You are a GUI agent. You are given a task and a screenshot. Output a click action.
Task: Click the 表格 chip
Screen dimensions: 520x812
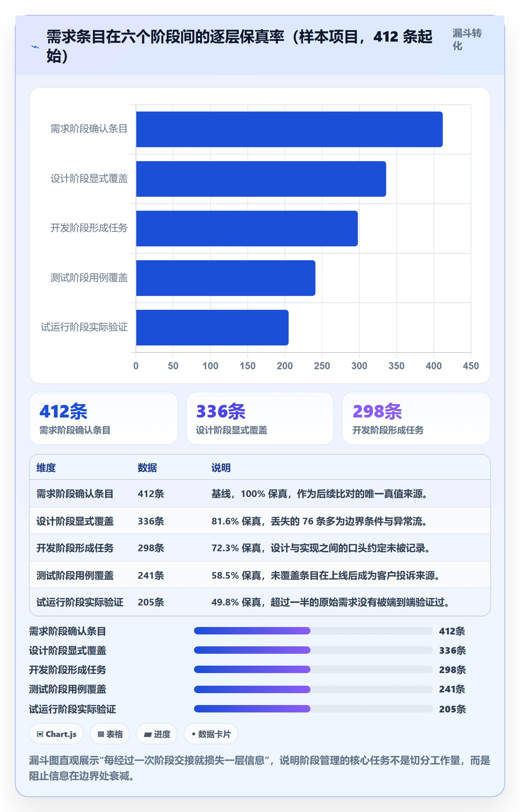point(110,734)
